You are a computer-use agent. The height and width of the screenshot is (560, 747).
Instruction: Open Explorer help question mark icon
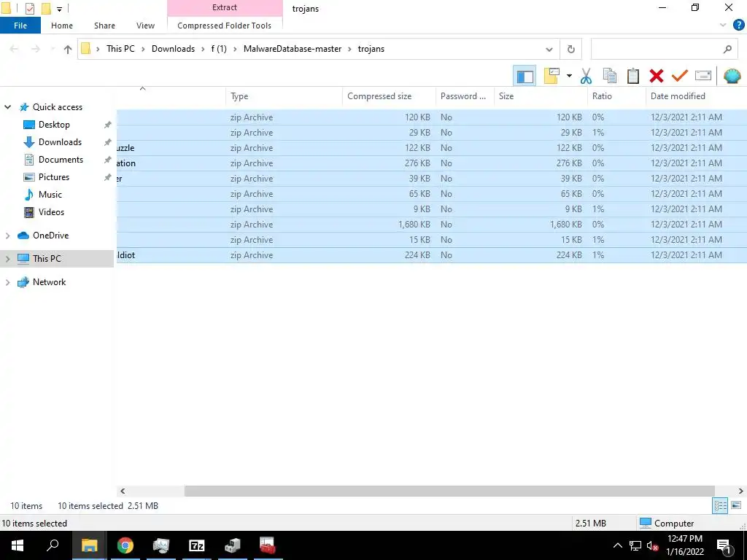pos(738,26)
